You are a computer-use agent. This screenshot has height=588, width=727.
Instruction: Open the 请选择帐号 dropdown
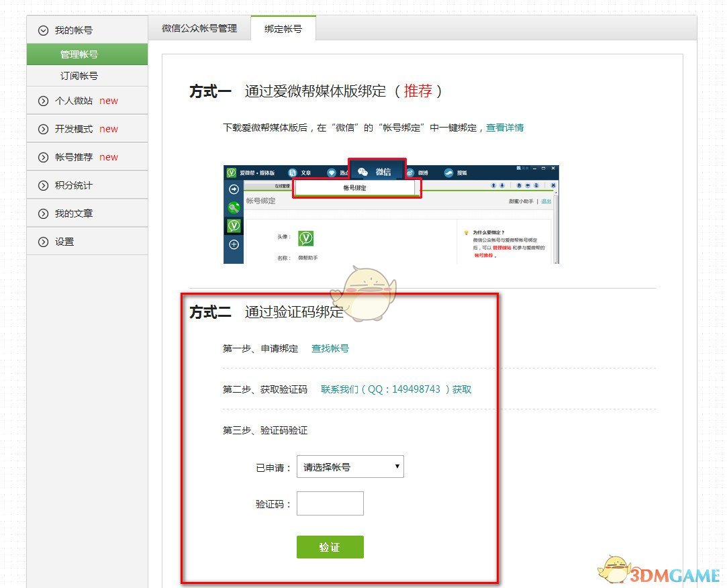pyautogui.click(x=350, y=467)
